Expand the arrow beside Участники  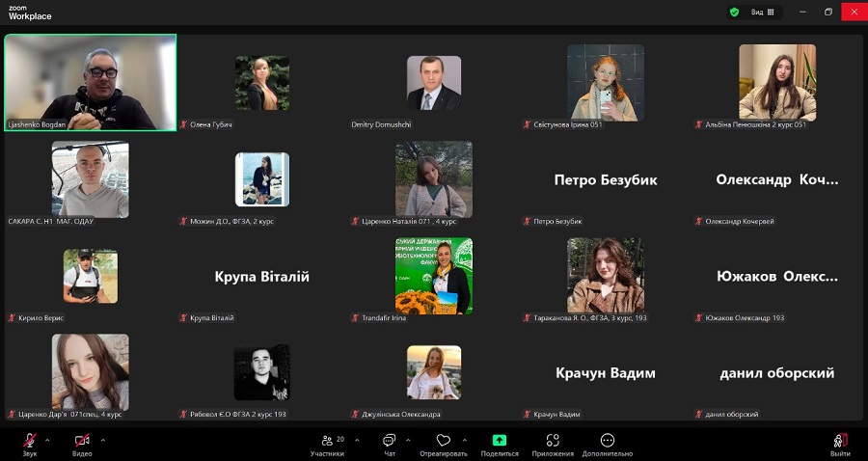point(357,439)
